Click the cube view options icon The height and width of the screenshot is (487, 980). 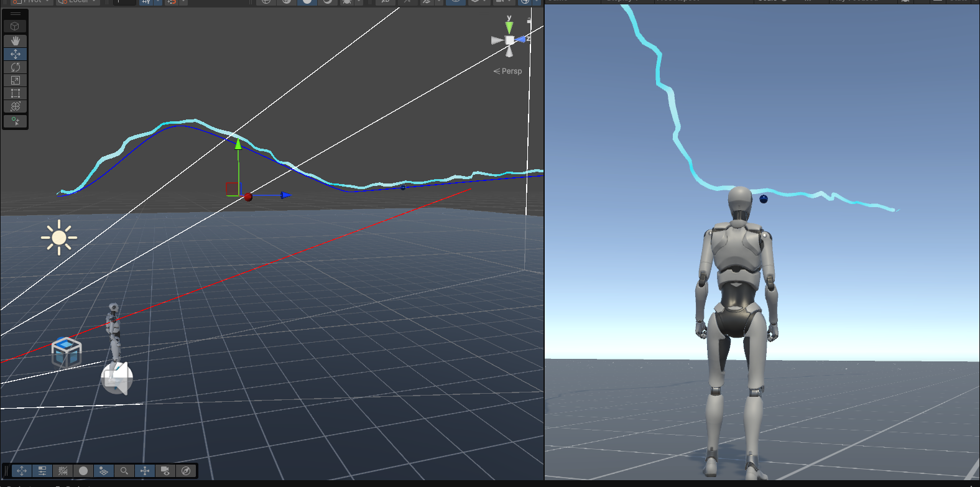[x=15, y=26]
